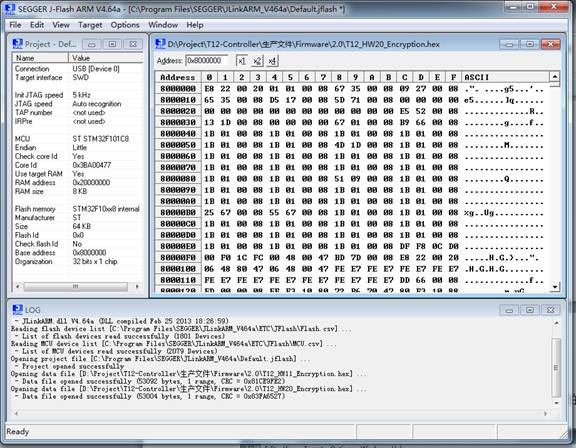Click the E8 byte in row 8000000
The width and height of the screenshot is (576, 448).
click(209, 89)
